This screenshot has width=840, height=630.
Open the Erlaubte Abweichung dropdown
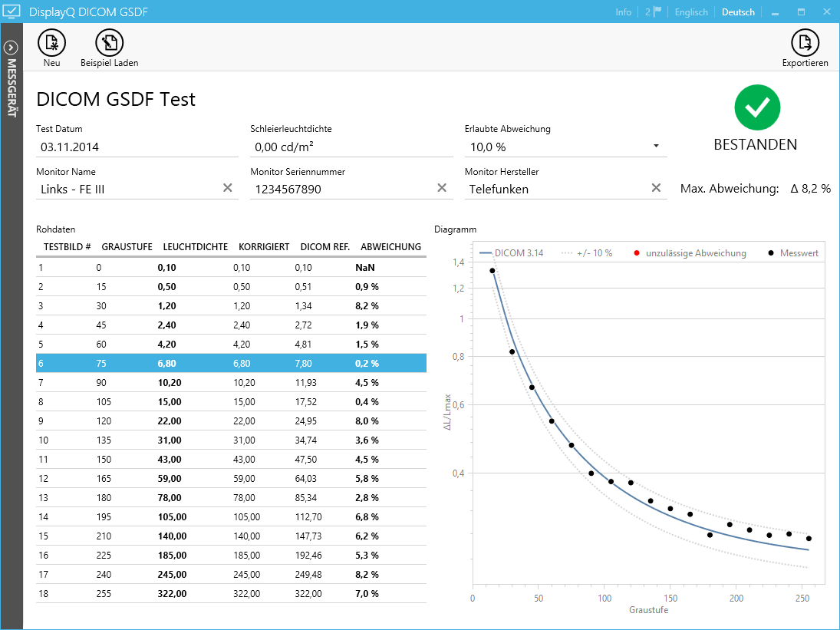(x=656, y=146)
